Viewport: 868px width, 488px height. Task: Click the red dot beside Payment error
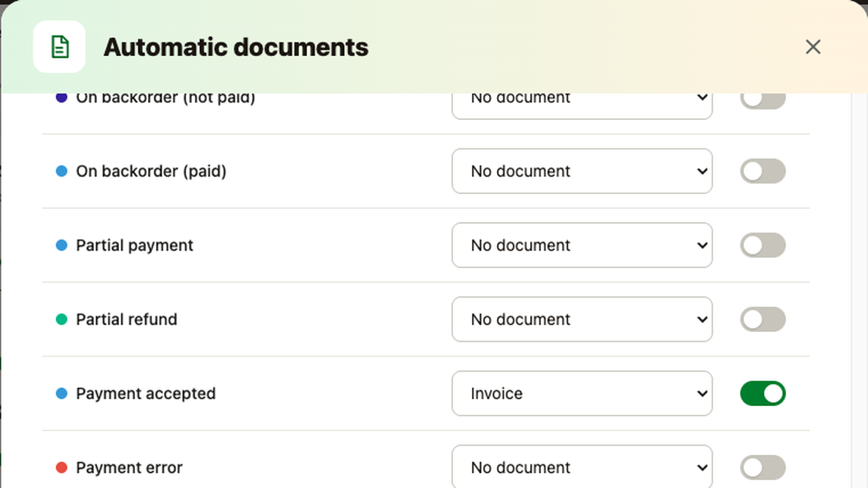point(62,468)
